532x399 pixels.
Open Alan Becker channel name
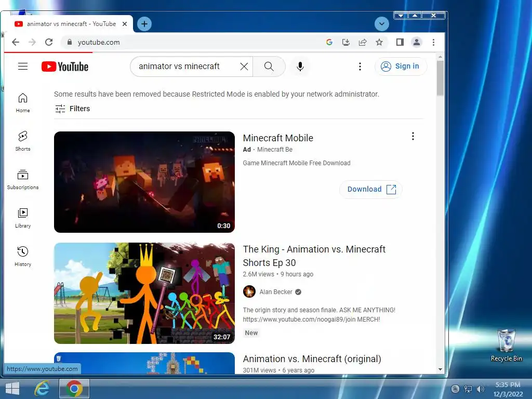point(276,292)
